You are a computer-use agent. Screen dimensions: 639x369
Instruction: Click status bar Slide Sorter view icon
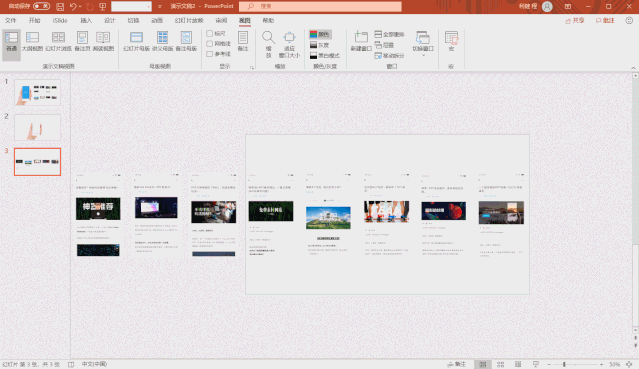(500, 364)
